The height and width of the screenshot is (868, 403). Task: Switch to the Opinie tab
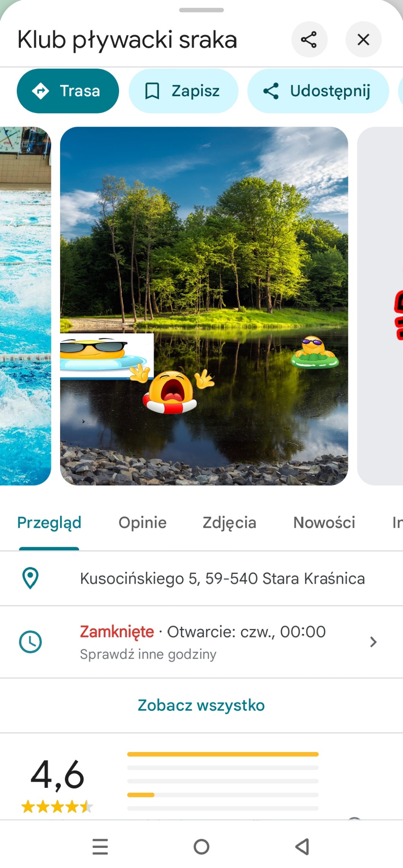(143, 523)
